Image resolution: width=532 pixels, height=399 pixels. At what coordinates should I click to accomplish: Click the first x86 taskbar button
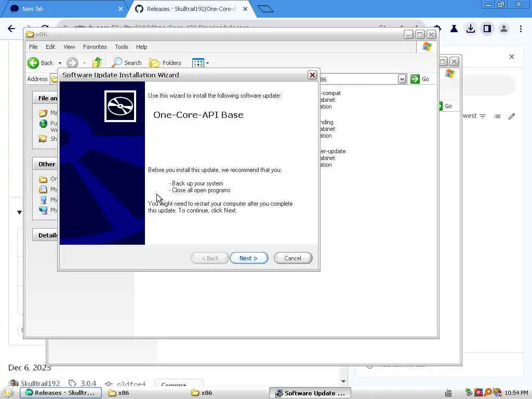(x=118, y=393)
